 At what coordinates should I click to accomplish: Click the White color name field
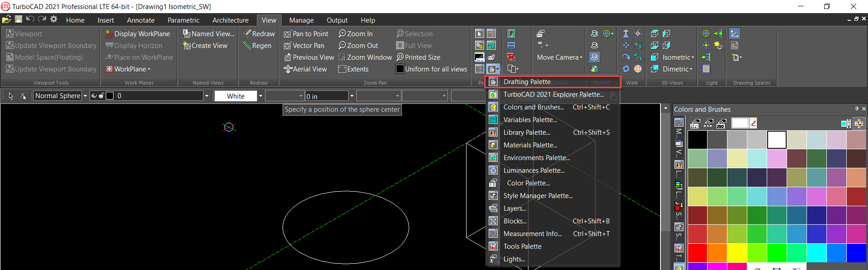tap(236, 96)
